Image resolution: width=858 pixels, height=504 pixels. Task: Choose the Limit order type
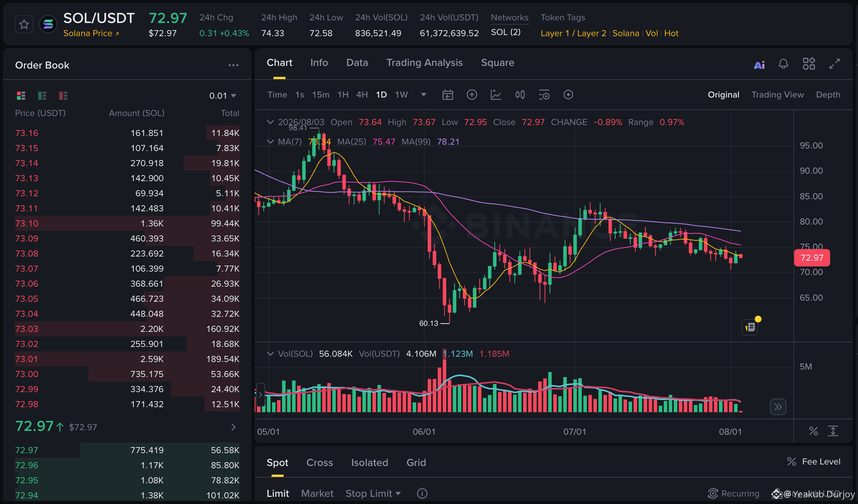pyautogui.click(x=278, y=493)
